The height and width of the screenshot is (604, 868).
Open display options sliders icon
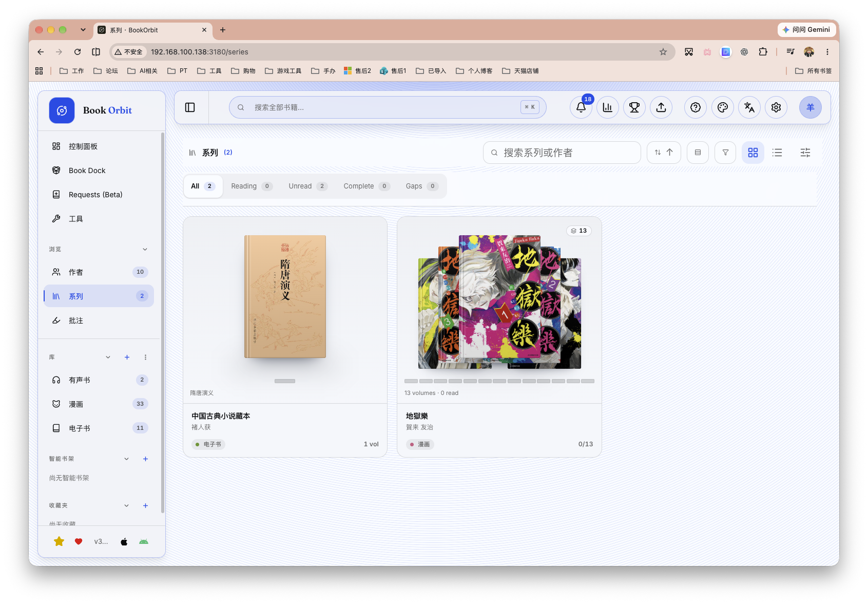[x=805, y=153]
